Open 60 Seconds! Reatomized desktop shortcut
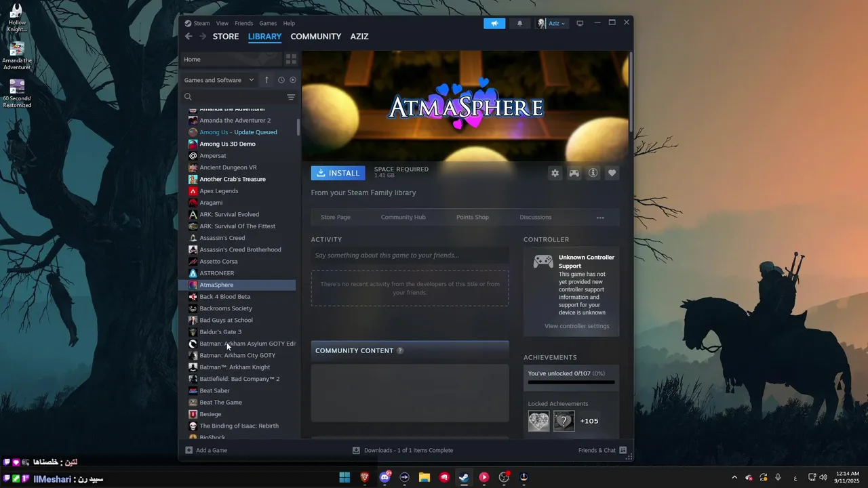The image size is (868, 488). 17,94
